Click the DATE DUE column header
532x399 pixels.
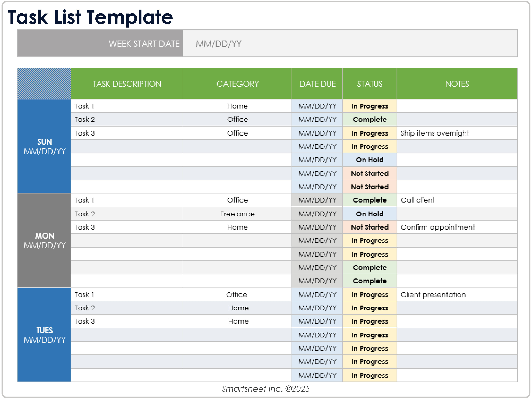317,84
